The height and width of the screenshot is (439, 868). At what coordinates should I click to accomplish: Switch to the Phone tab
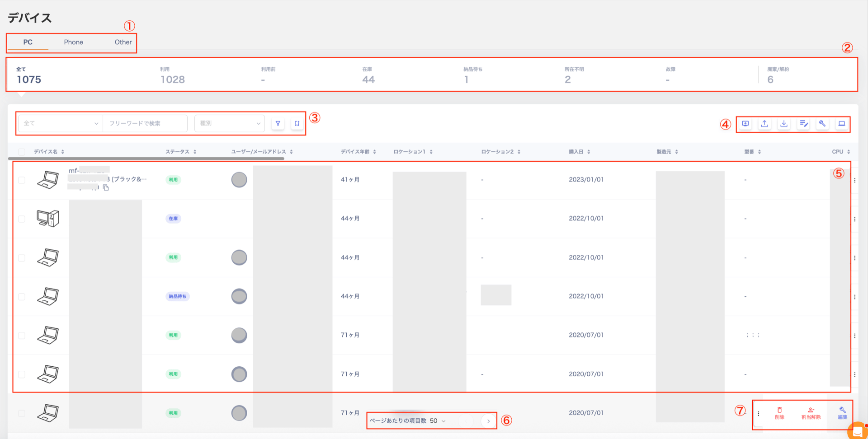tap(73, 42)
